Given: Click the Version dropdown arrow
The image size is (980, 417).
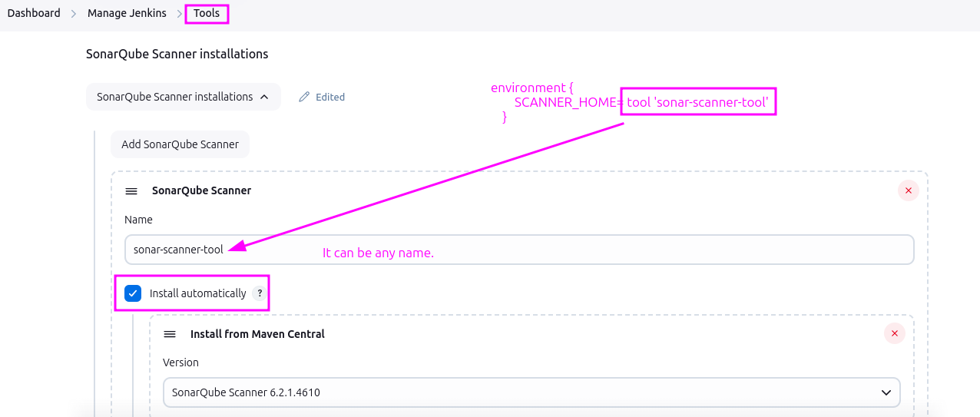Looking at the screenshot, I should pos(885,392).
